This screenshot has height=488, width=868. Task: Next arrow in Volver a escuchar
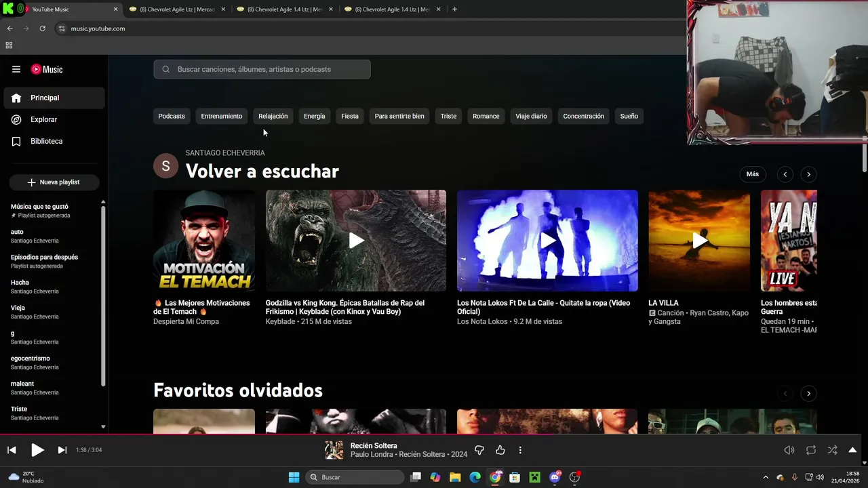click(x=808, y=174)
